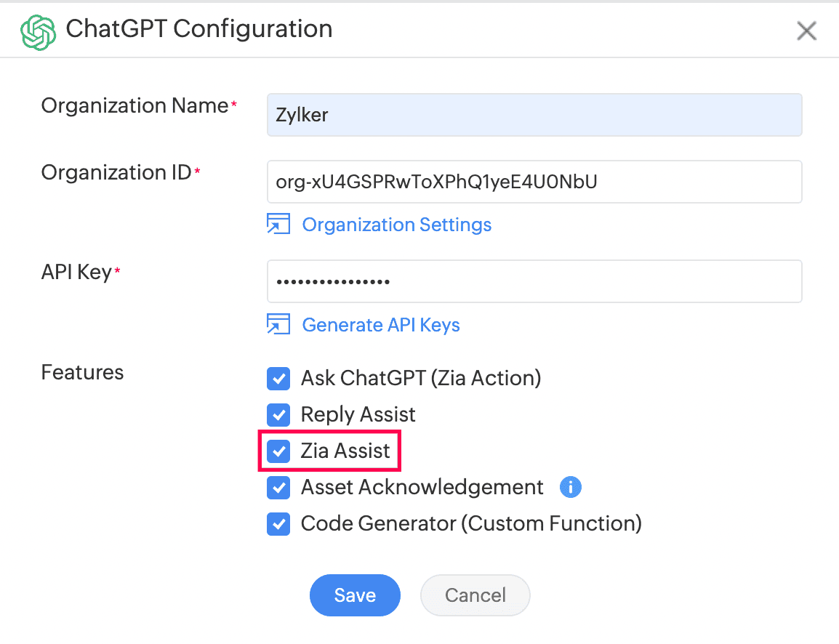839x644 pixels.
Task: Uncheck Ask ChatGPT (Zia Action) checkbox
Action: tap(278, 379)
